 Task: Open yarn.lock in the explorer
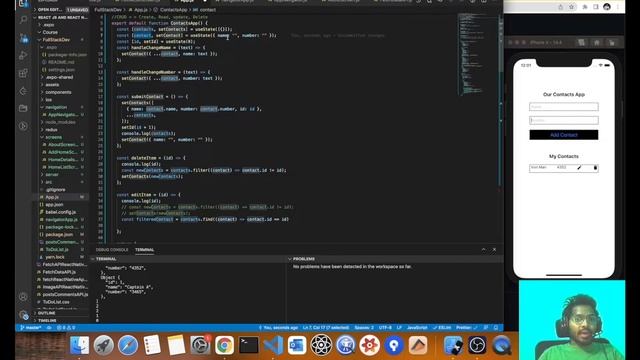coord(55,257)
